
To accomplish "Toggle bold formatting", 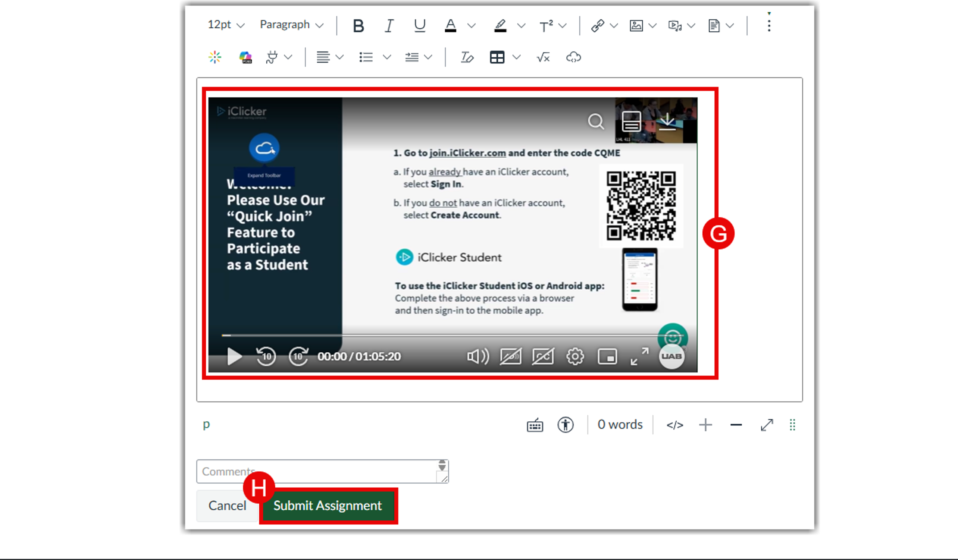I will pyautogui.click(x=358, y=26).
